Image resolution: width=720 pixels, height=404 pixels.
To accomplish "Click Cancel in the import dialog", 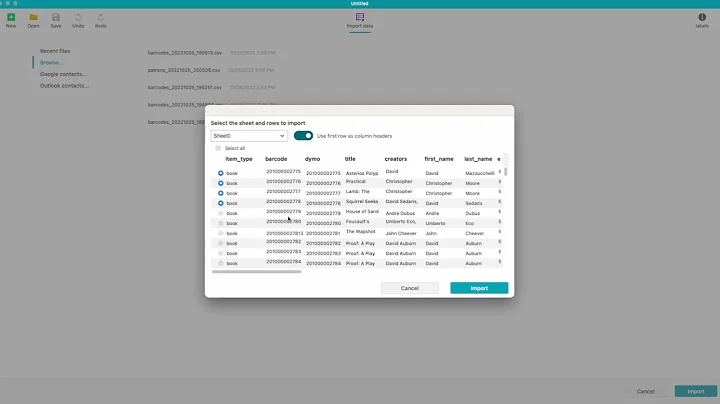I will point(410,288).
